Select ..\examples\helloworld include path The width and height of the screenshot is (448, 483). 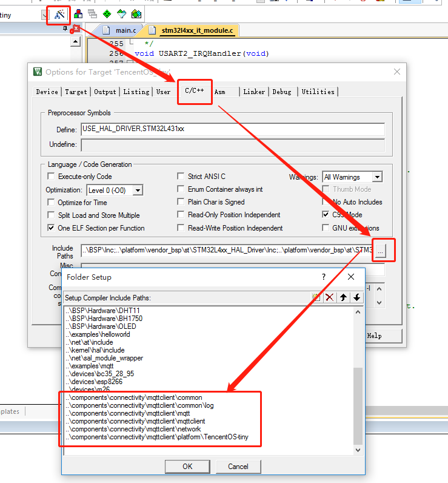pyautogui.click(x=98, y=334)
